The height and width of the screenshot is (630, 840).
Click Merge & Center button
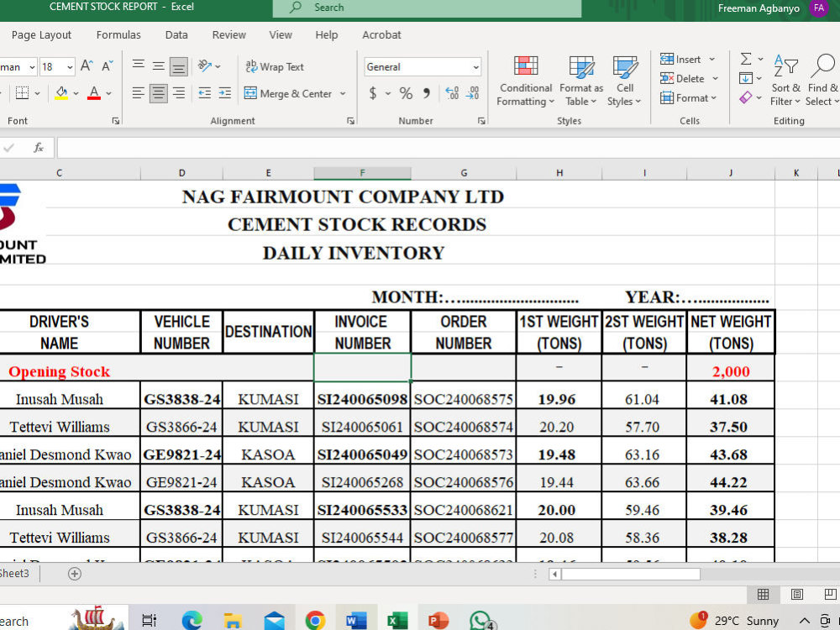pyautogui.click(x=288, y=93)
